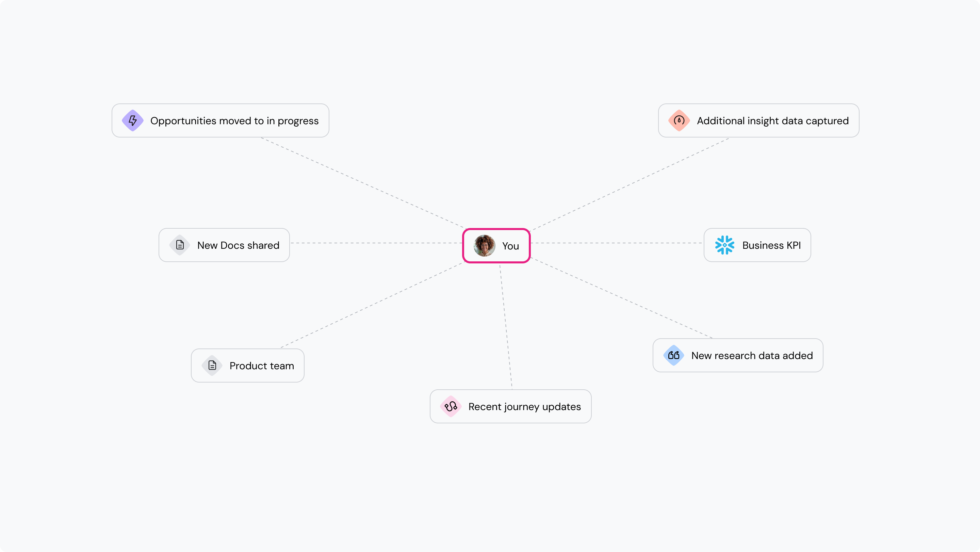Click the pink journey path icon
Screen dimensions: 980x552
(x=451, y=406)
